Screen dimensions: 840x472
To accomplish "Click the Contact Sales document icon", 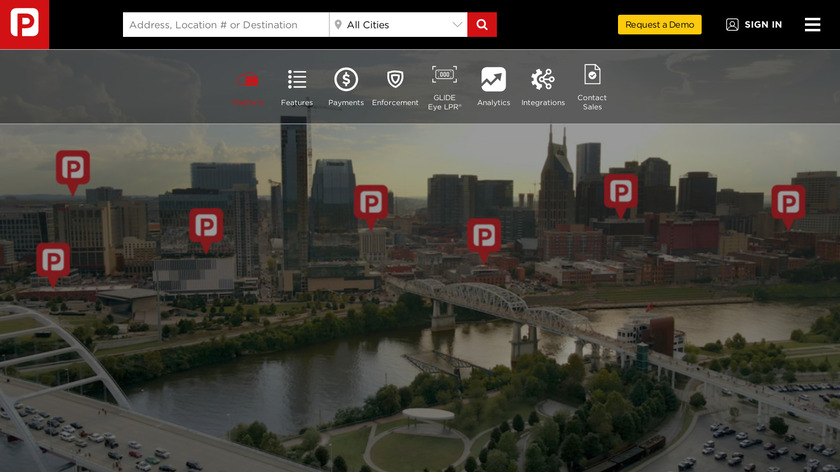I will 592,76.
